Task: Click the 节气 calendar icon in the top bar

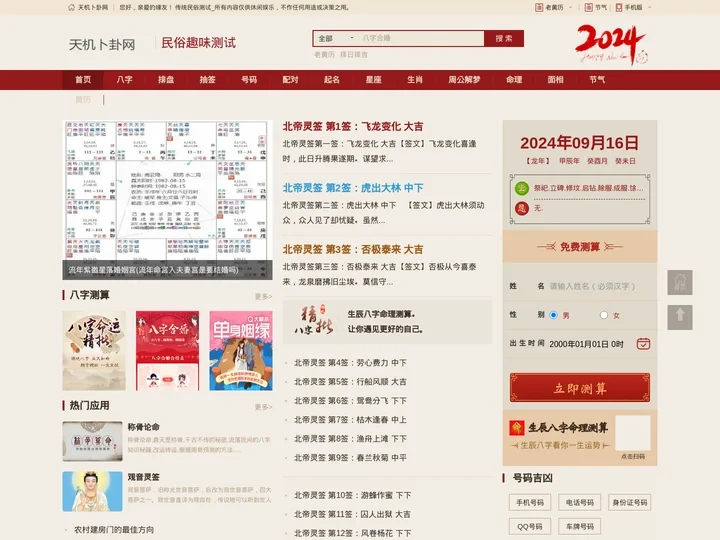Action: 589,7
